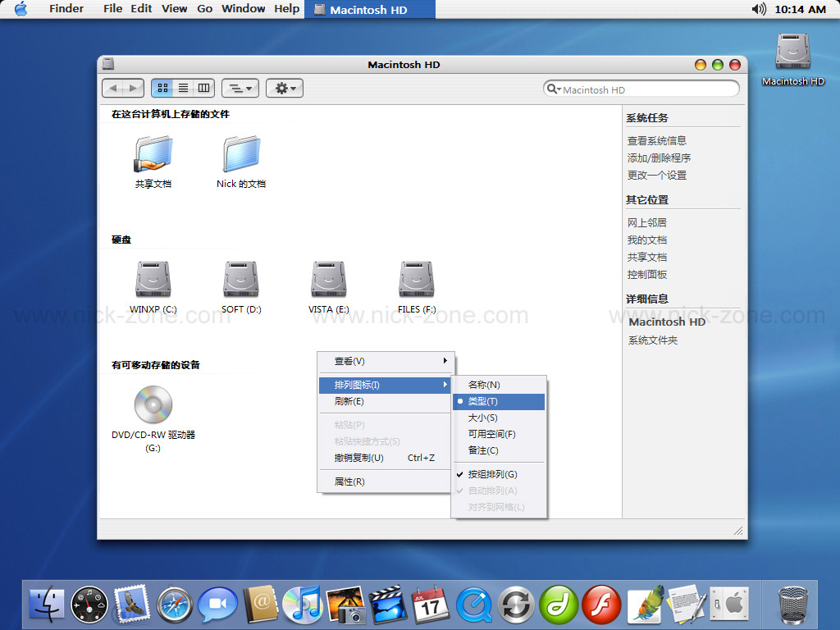This screenshot has height=630, width=840.
Task: Launch QuickTime Player in dock
Action: 473,605
